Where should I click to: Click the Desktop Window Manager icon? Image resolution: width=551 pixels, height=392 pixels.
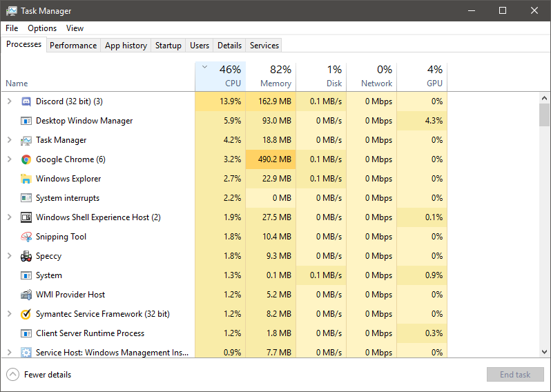(26, 121)
